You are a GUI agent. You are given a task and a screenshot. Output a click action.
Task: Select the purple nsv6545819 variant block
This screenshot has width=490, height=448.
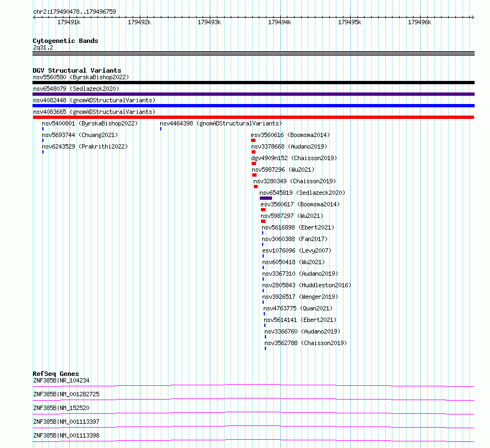point(266,198)
